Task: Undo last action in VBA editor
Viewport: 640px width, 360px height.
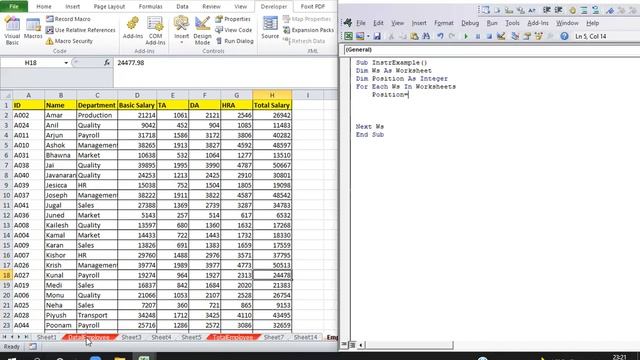Action: [x=440, y=36]
